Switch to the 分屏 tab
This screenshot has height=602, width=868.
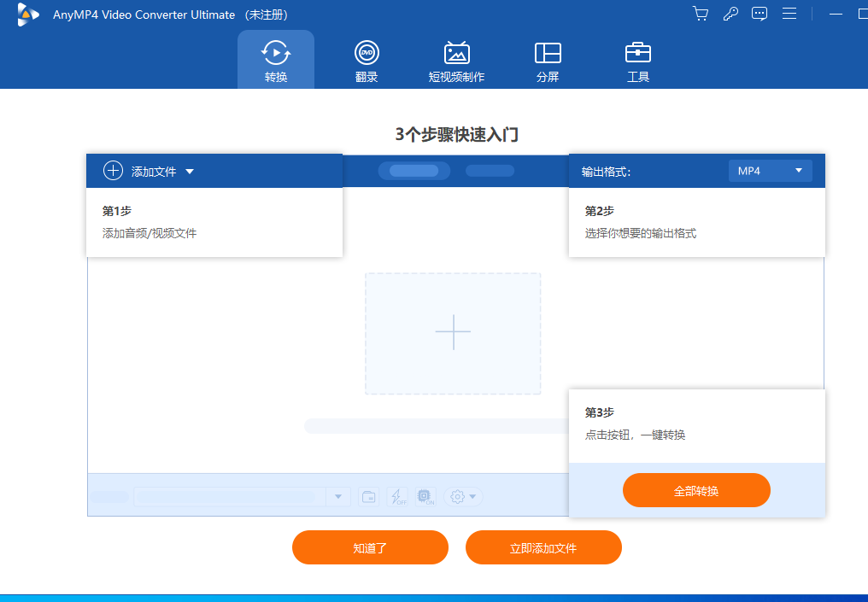tap(548, 60)
